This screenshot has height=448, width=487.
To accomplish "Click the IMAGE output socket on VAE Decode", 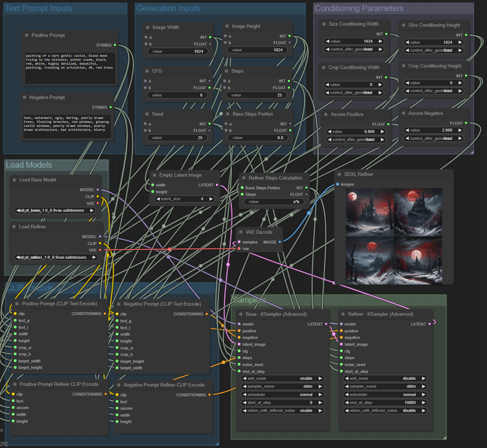I will point(280,242).
